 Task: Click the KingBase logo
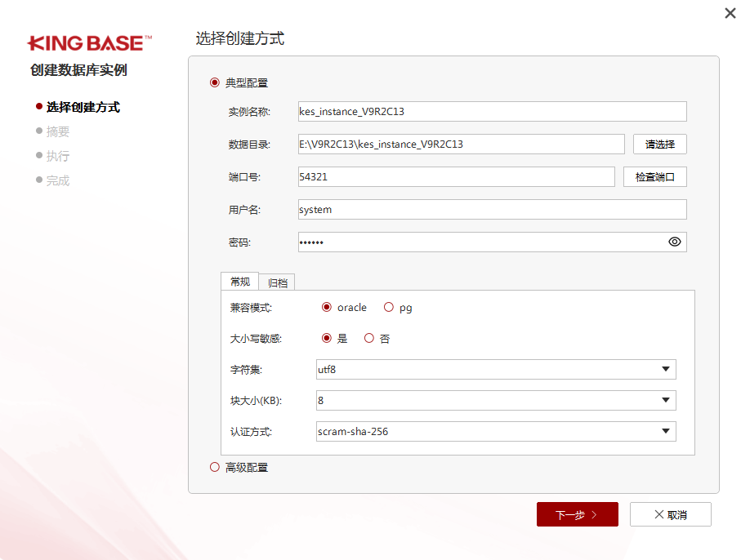point(90,42)
